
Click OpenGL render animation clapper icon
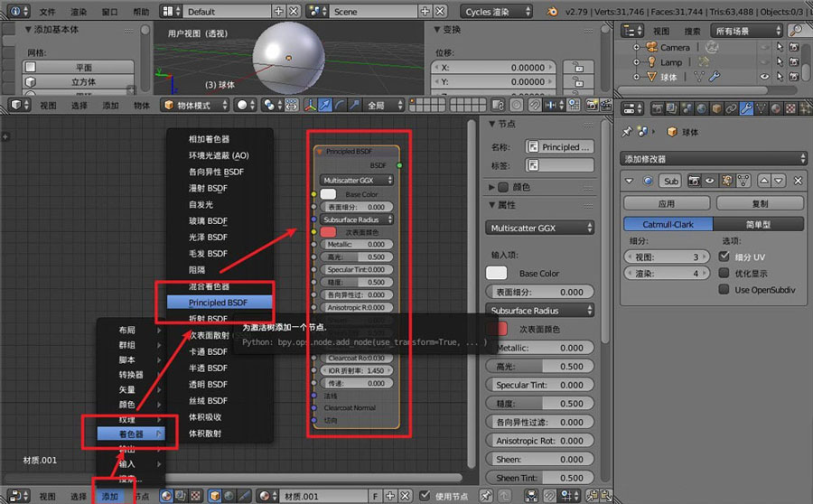pyautogui.click(x=605, y=106)
